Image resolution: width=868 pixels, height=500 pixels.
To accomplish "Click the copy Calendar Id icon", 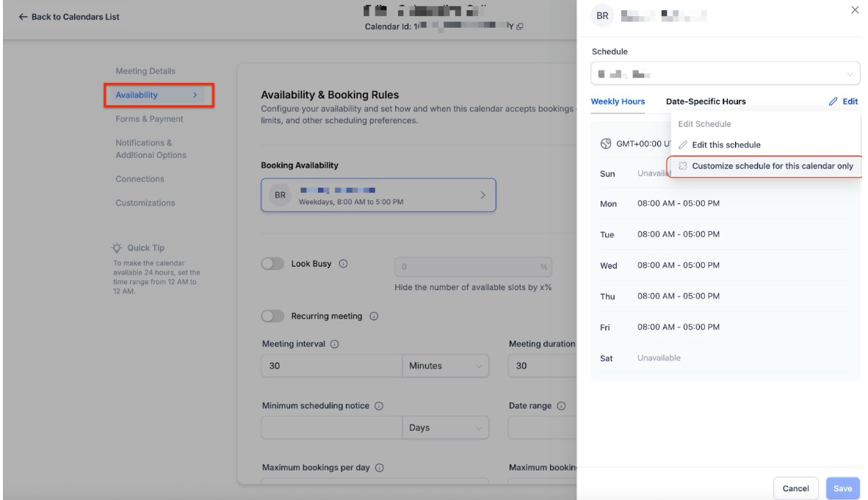I will [520, 28].
